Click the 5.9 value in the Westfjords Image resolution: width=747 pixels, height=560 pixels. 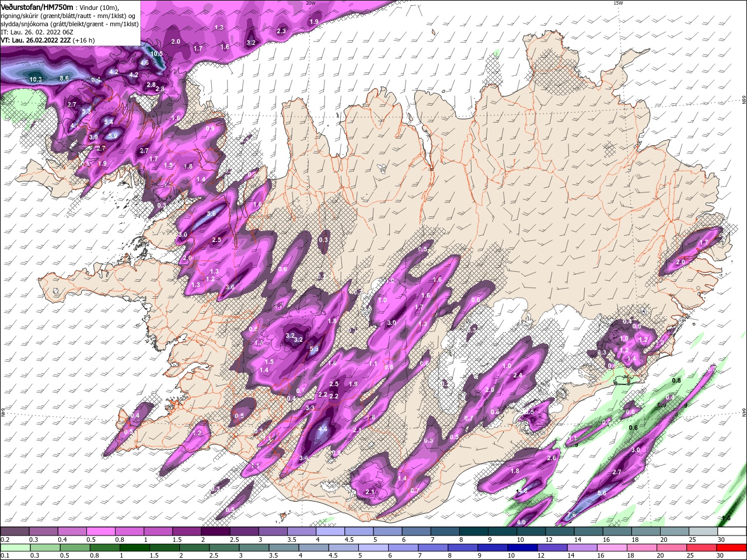click(x=113, y=135)
